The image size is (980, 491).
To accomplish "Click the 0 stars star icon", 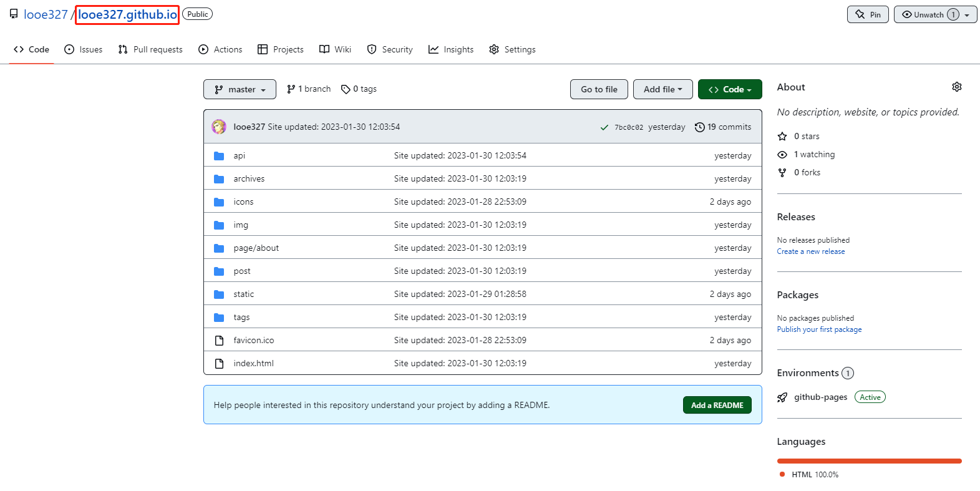I will [x=782, y=136].
